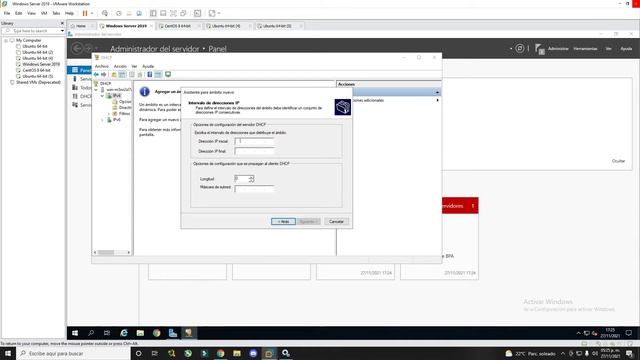Click the VMware pause VM button
Viewport: 640px width, 360px height.
(x=85, y=13)
